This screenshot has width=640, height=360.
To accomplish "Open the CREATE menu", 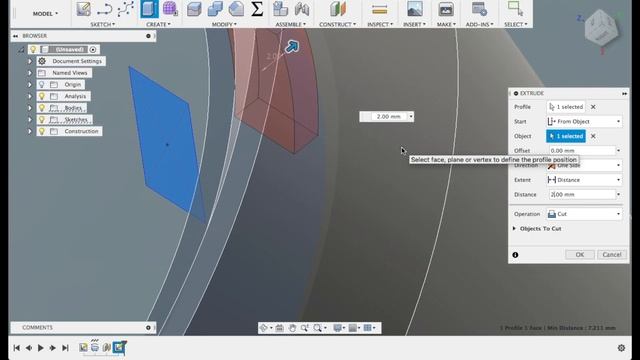I will (x=158, y=24).
